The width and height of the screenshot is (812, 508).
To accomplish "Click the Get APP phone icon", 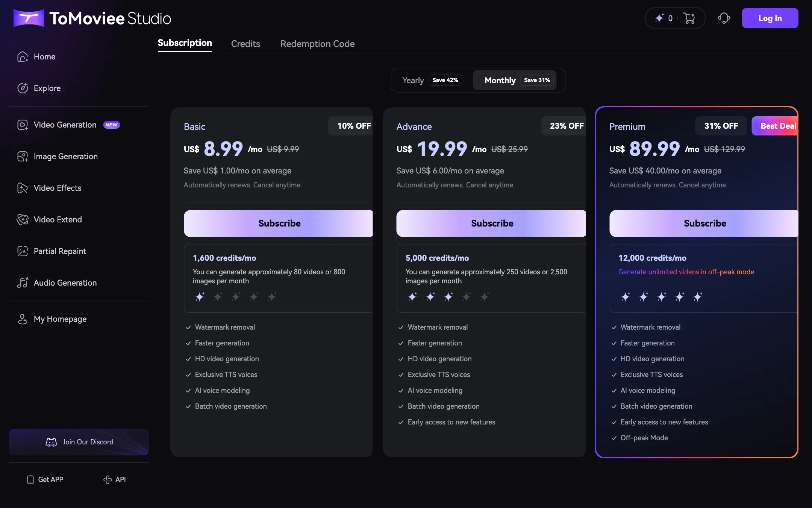I will pyautogui.click(x=30, y=479).
